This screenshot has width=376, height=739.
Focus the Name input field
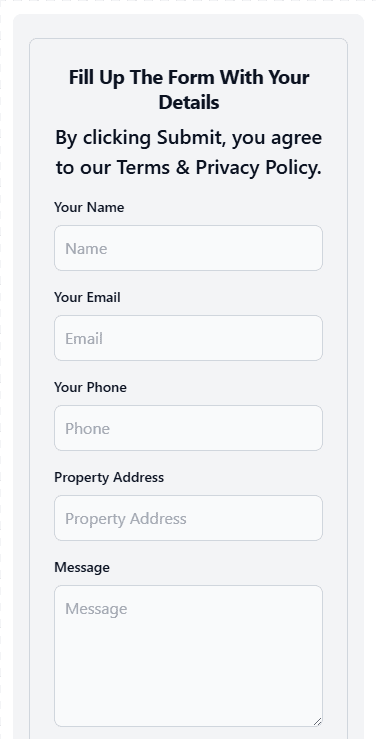(x=188, y=248)
